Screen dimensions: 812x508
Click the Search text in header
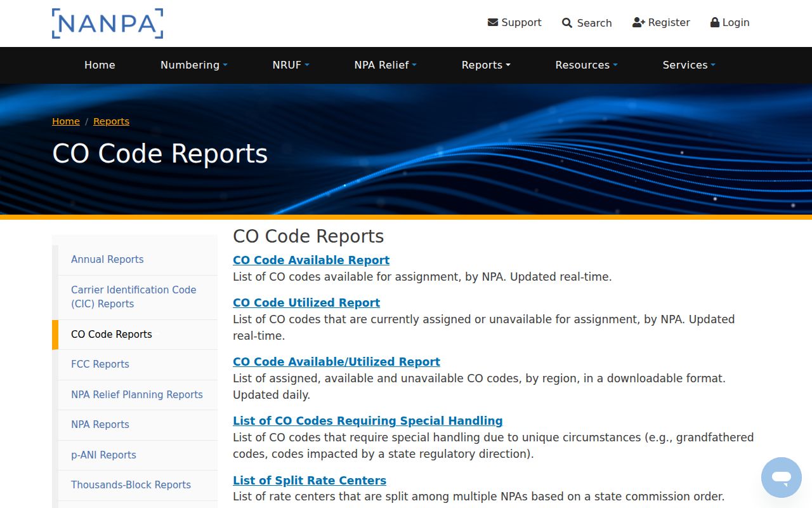pyautogui.click(x=594, y=23)
